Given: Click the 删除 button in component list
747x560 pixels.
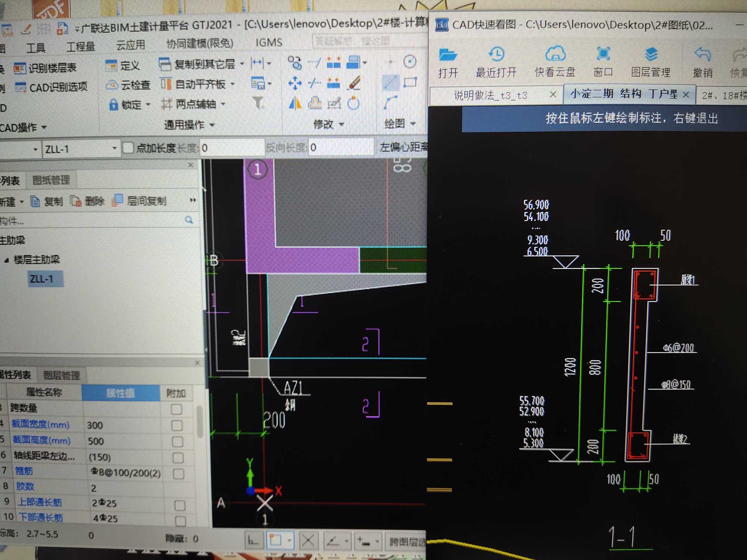Looking at the screenshot, I should [x=87, y=202].
